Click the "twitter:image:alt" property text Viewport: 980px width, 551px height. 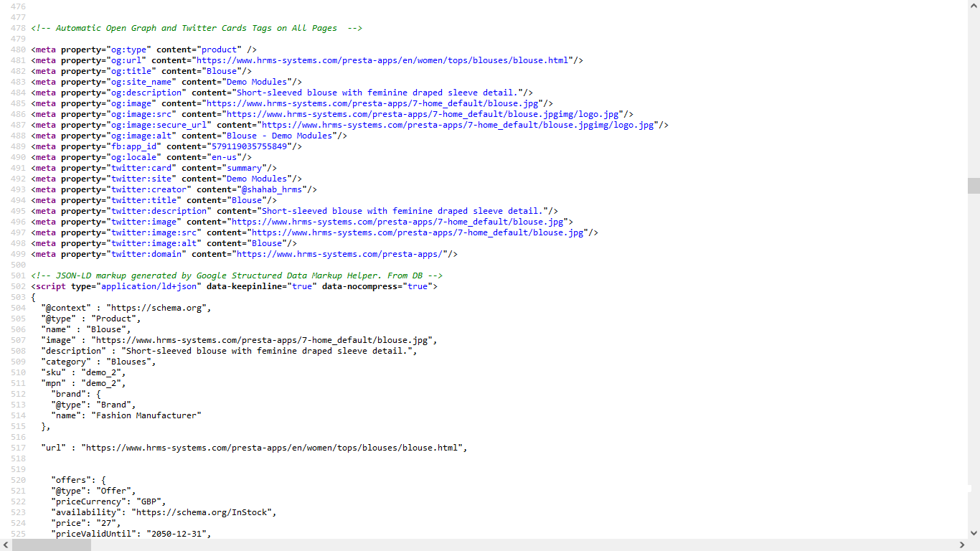coord(155,243)
